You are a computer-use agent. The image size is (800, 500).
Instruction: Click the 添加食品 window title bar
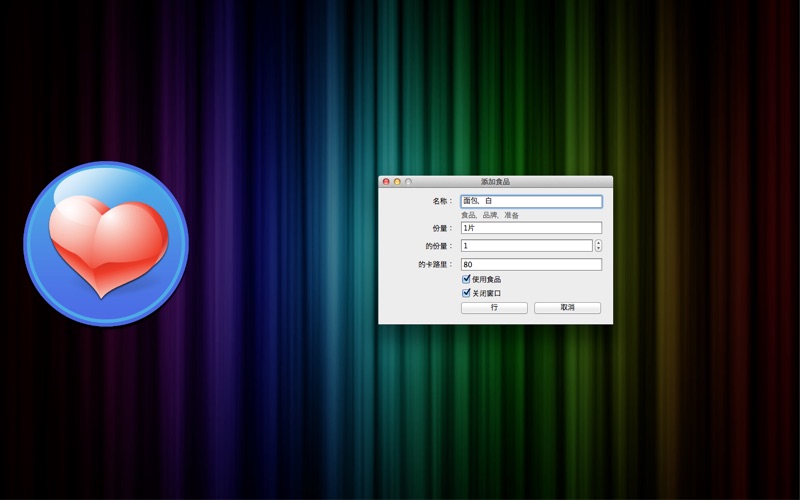pos(495,182)
